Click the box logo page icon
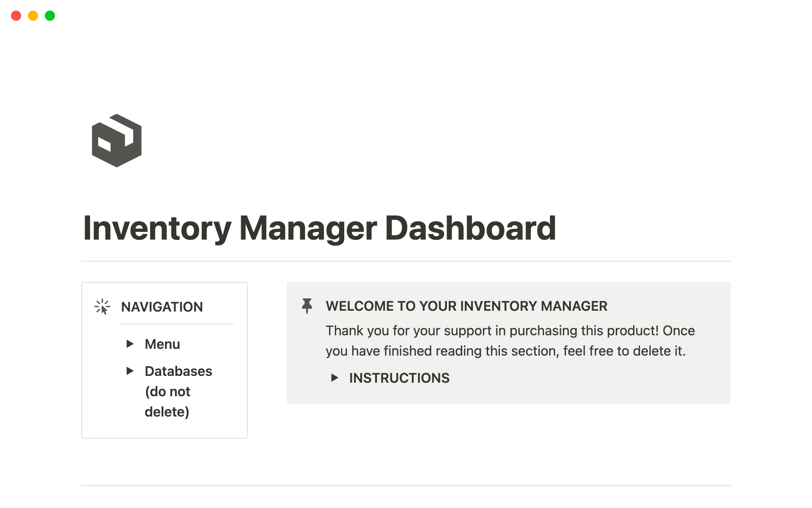The image size is (812, 508). pos(116,141)
